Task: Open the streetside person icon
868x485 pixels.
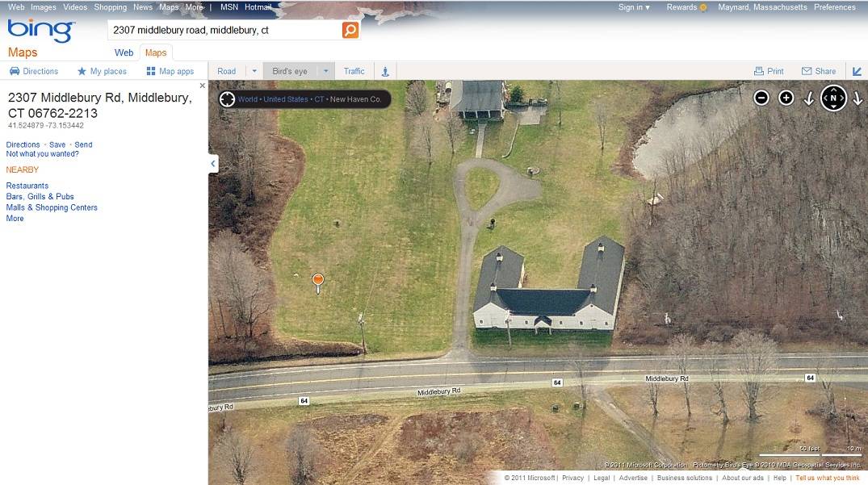Action: (x=385, y=71)
